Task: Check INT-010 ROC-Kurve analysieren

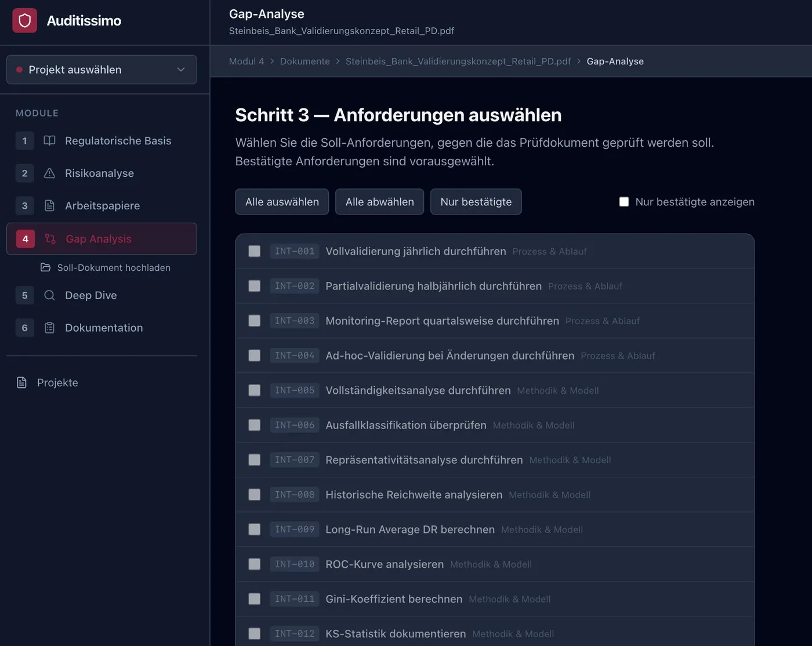Action: tap(254, 564)
